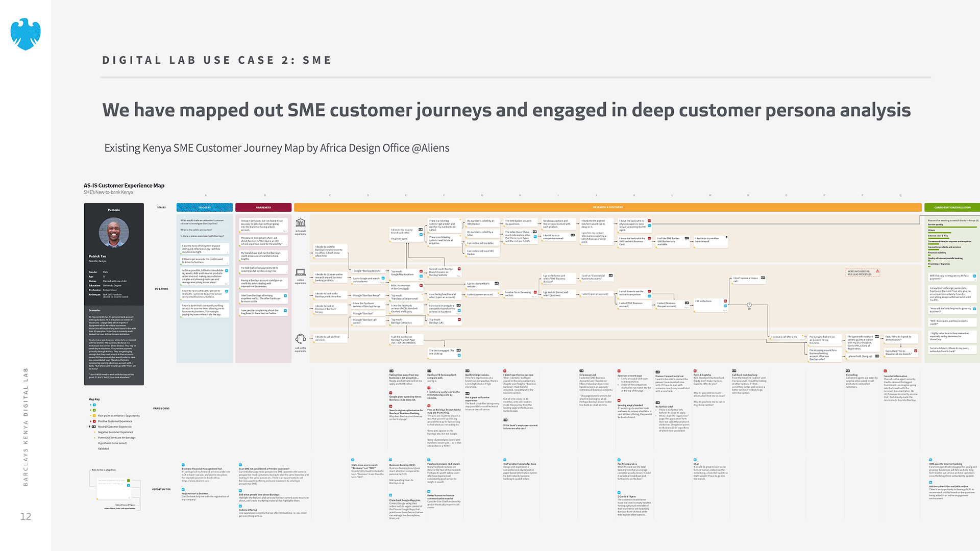This screenshot has height=551, width=980.
Task: Click the black tag on please hold card
Action: (877, 356)
